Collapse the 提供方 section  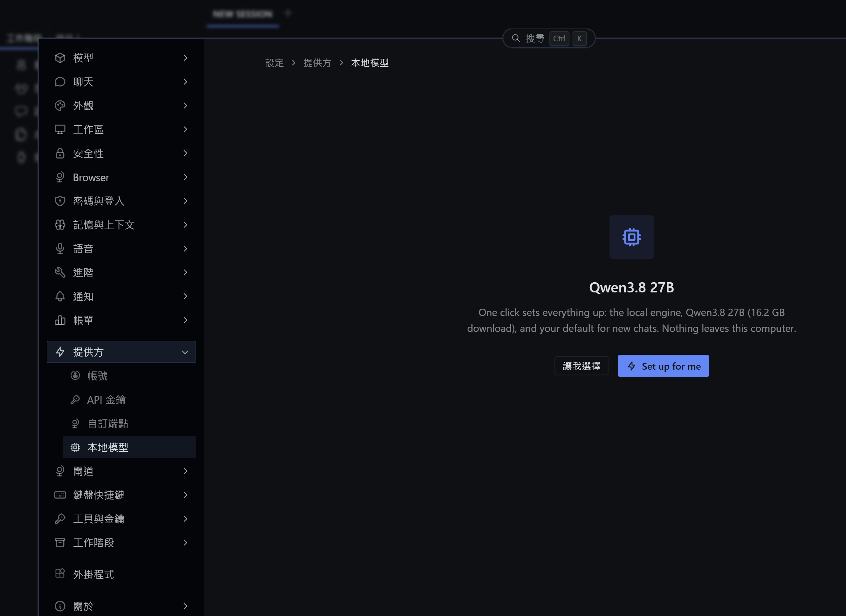pos(121,352)
